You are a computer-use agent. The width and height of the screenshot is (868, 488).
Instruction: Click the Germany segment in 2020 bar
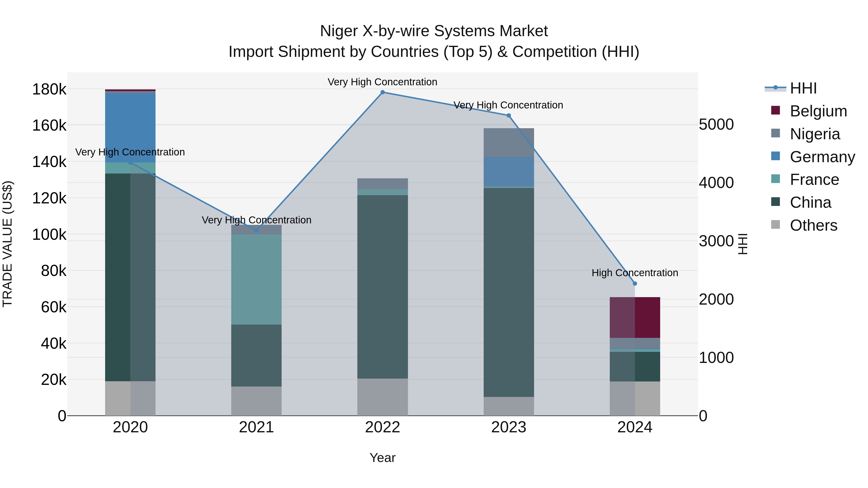click(130, 128)
